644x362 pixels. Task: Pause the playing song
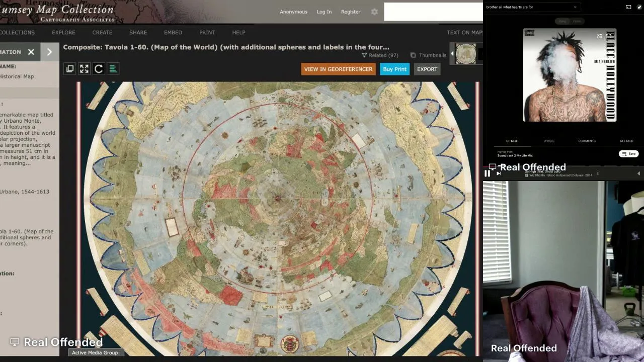tap(487, 173)
